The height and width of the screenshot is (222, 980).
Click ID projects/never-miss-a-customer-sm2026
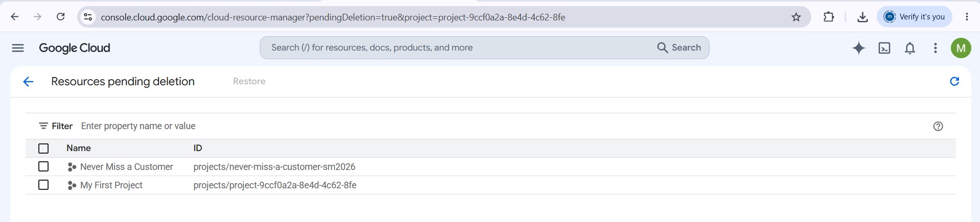pyautogui.click(x=274, y=167)
